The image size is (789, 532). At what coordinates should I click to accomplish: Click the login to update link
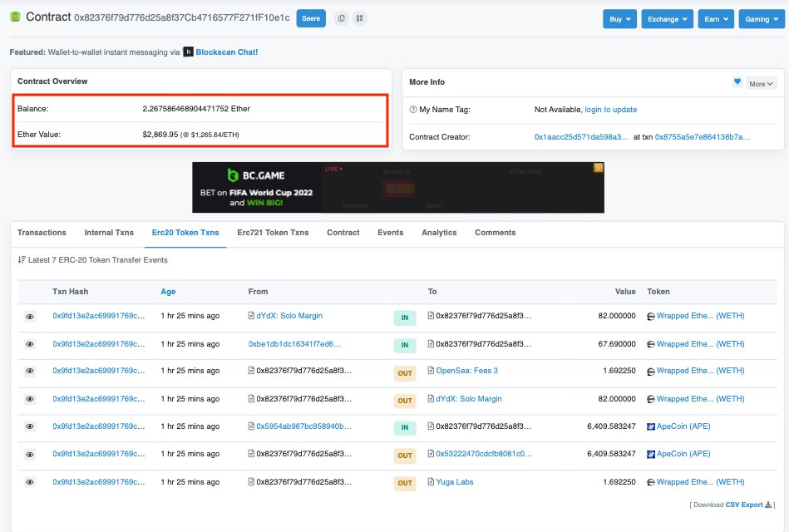(611, 109)
